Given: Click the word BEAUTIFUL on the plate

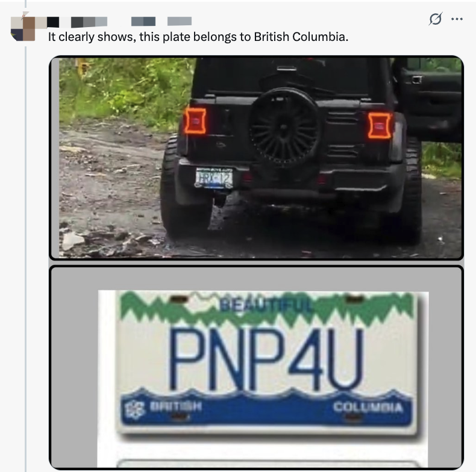Looking at the screenshot, I should (x=266, y=305).
